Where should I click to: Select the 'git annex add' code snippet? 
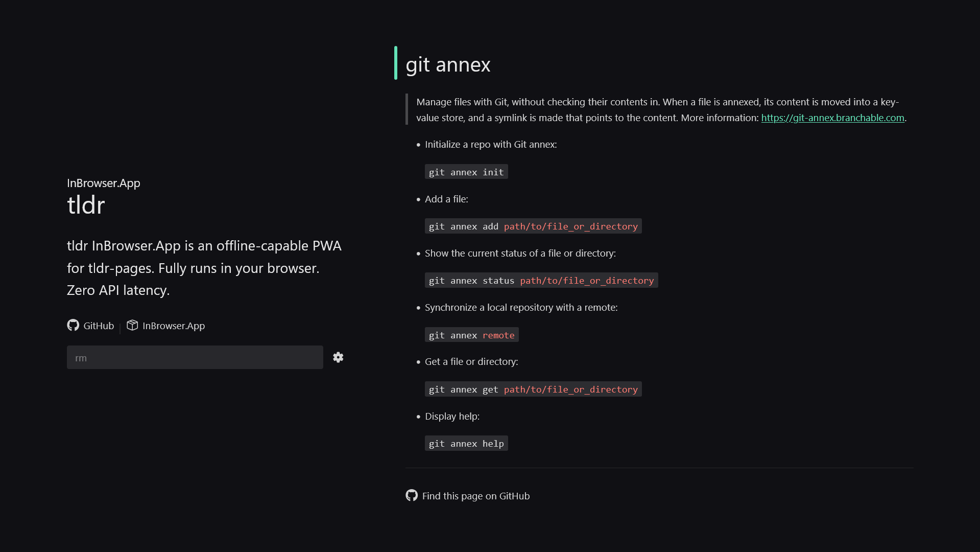pyautogui.click(x=533, y=226)
